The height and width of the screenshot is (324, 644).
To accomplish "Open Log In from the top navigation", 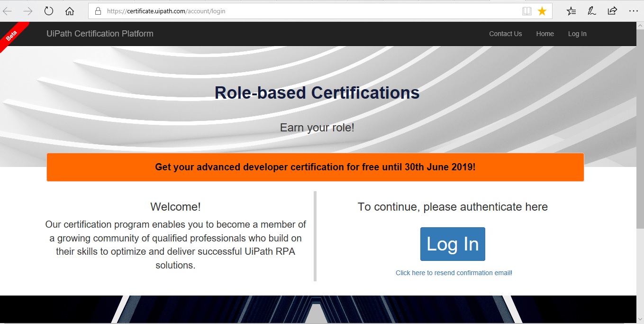I will [x=577, y=34].
